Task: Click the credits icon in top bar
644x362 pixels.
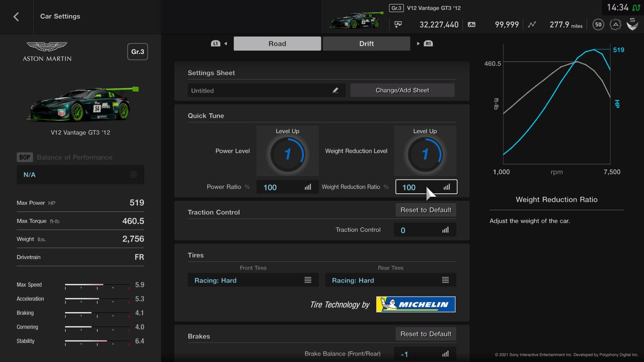Action: point(398,24)
